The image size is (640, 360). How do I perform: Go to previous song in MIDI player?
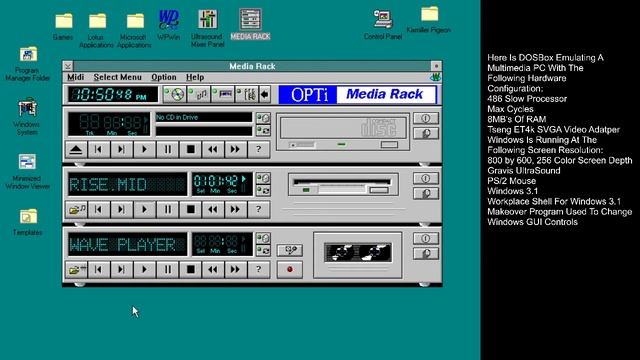(x=98, y=209)
